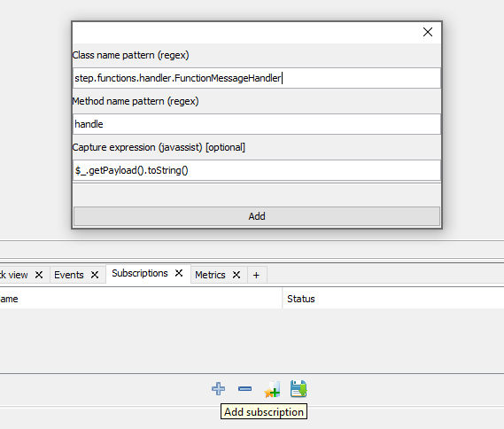The image size is (504, 429).
Task: Click the Name column header
Action: coord(9,299)
